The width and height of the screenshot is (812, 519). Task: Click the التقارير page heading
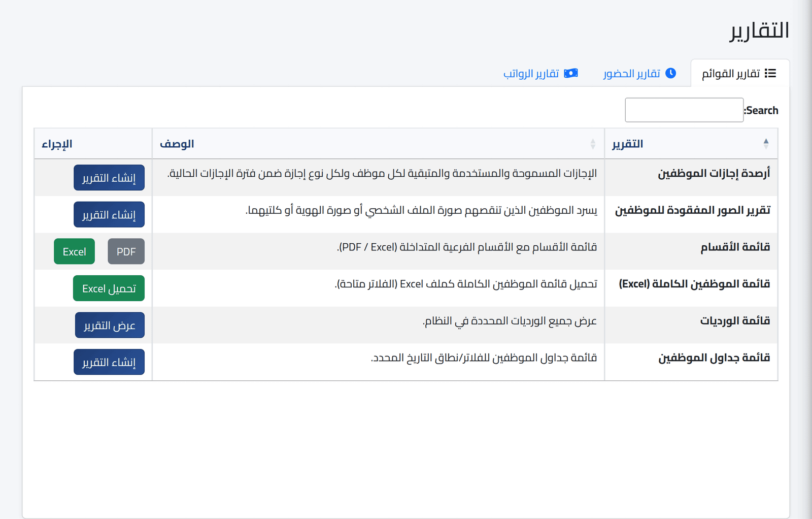pyautogui.click(x=759, y=30)
